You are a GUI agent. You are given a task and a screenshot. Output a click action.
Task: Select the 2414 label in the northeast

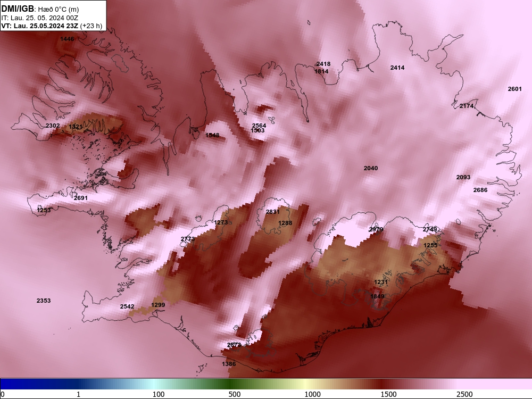(397, 68)
